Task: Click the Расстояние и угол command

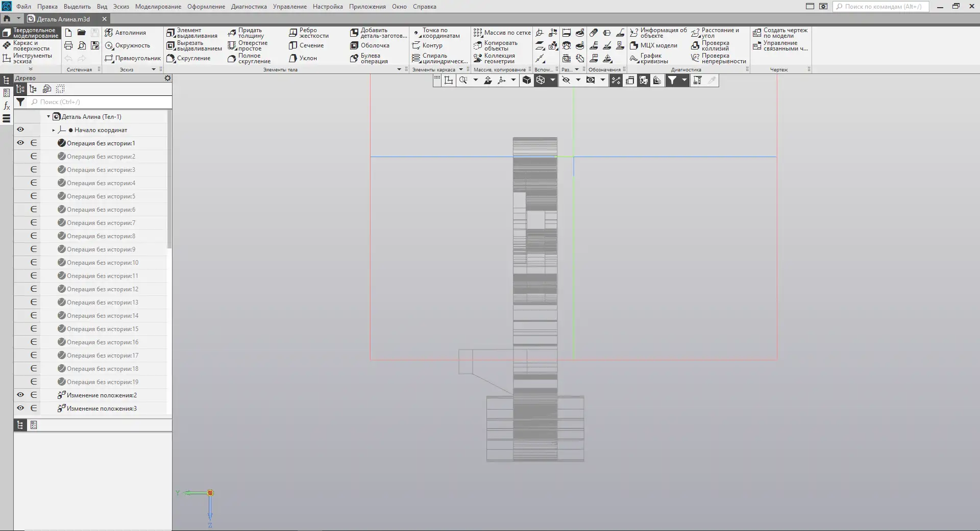Action: (x=715, y=33)
